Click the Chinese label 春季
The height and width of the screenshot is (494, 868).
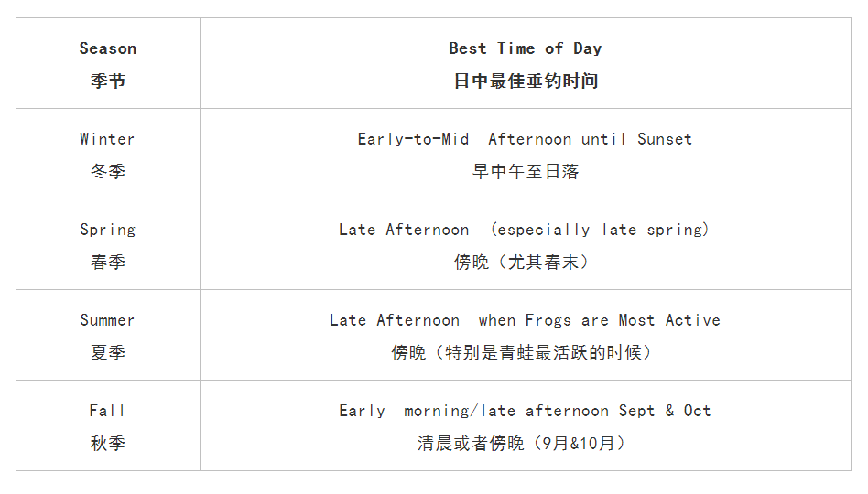pyautogui.click(x=108, y=262)
